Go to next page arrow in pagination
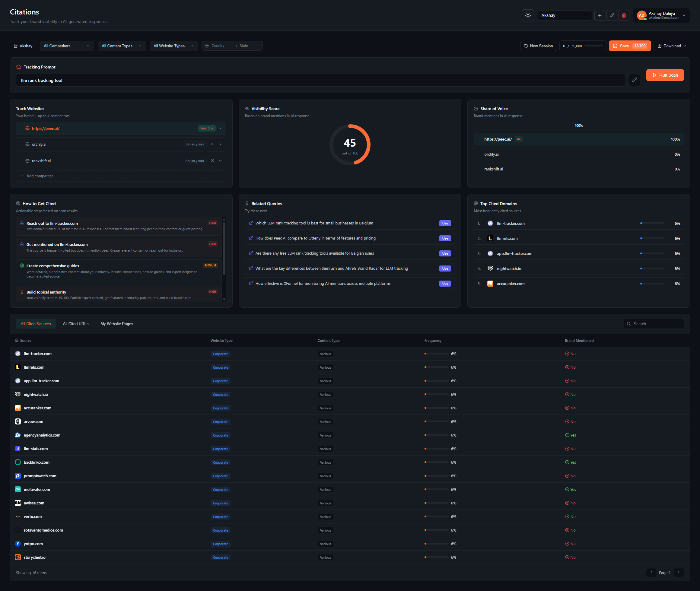Screen dimensions: 700x591 click(678, 573)
